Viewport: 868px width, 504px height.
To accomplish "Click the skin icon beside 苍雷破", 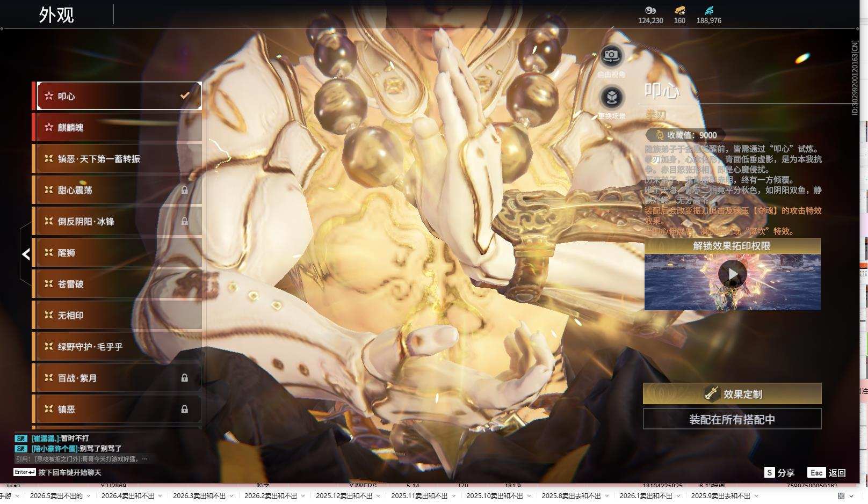I will coord(49,283).
